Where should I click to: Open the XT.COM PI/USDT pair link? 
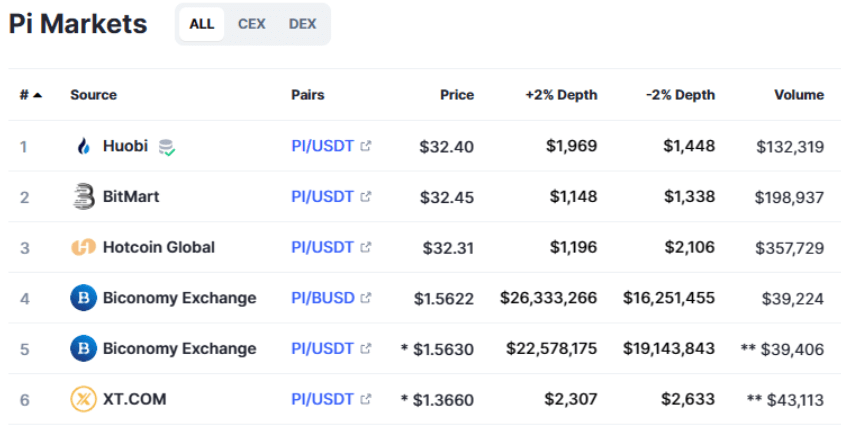pos(322,399)
